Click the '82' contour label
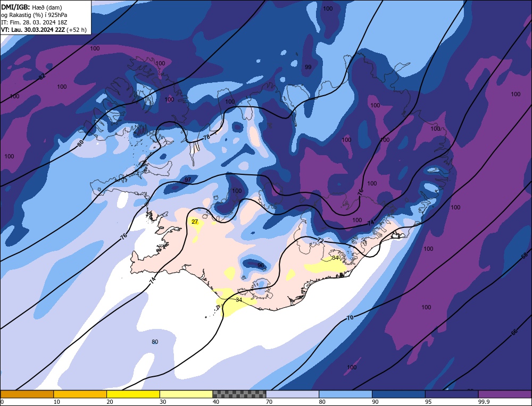 (41, 76)
